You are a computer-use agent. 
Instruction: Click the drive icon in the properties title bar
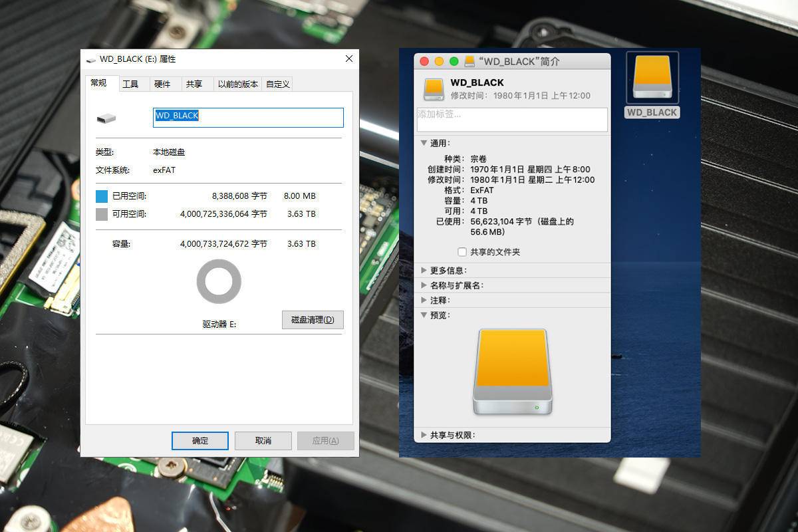click(x=91, y=59)
